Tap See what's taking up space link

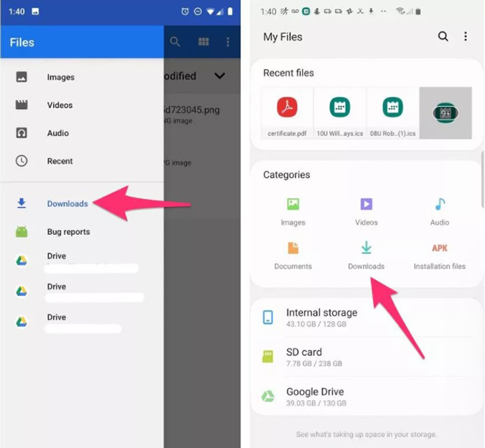pyautogui.click(x=367, y=434)
